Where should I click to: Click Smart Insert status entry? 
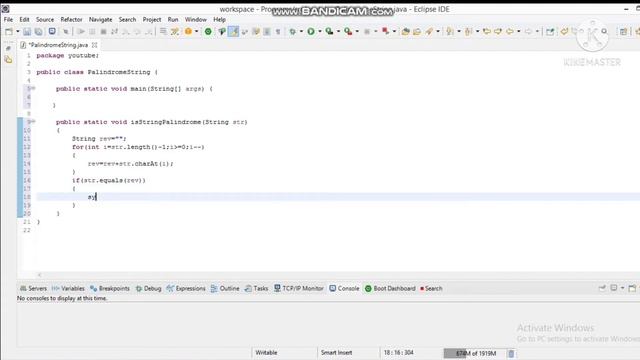(336, 353)
